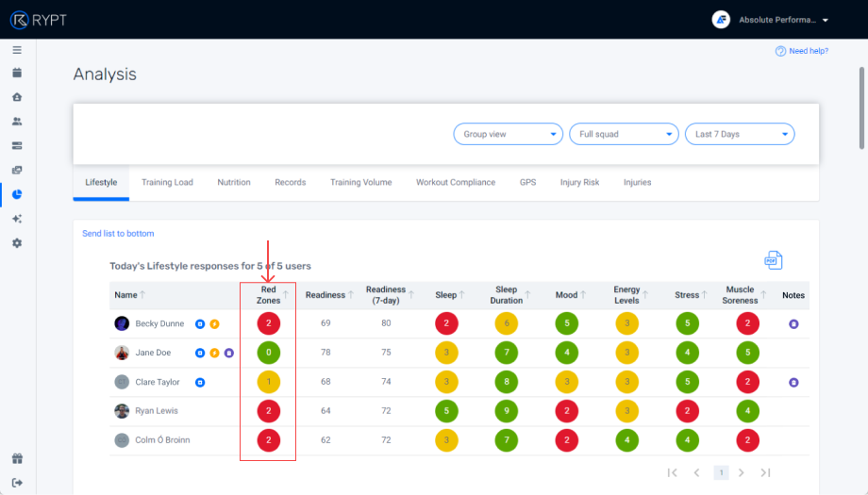
Task: Sort by the Muscle Soreness column
Action: point(763,295)
